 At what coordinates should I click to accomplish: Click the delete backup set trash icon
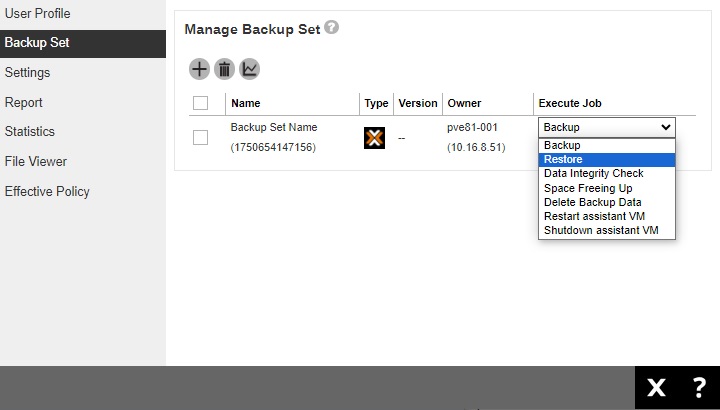pyautogui.click(x=224, y=69)
